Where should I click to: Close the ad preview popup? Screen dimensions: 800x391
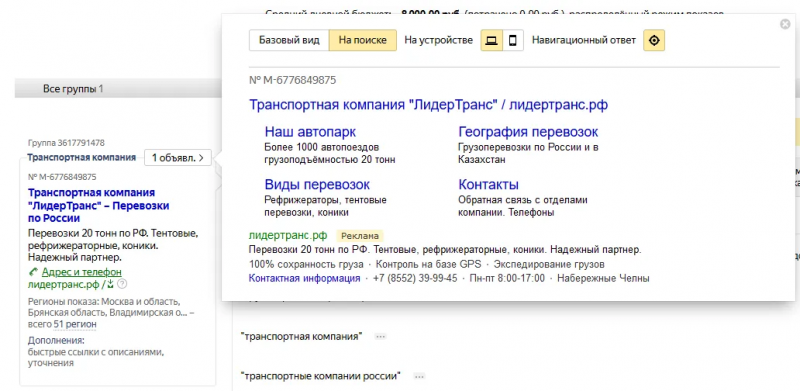785,24
